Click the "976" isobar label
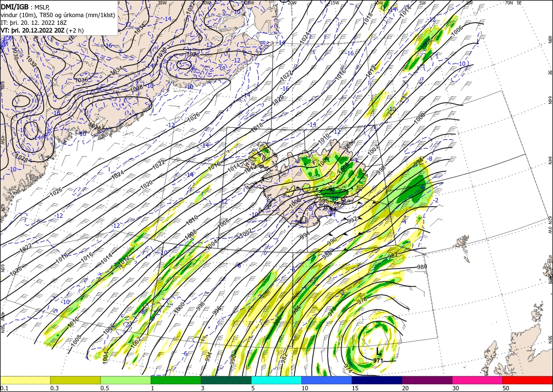The height and width of the screenshot is (392, 553). (362, 301)
